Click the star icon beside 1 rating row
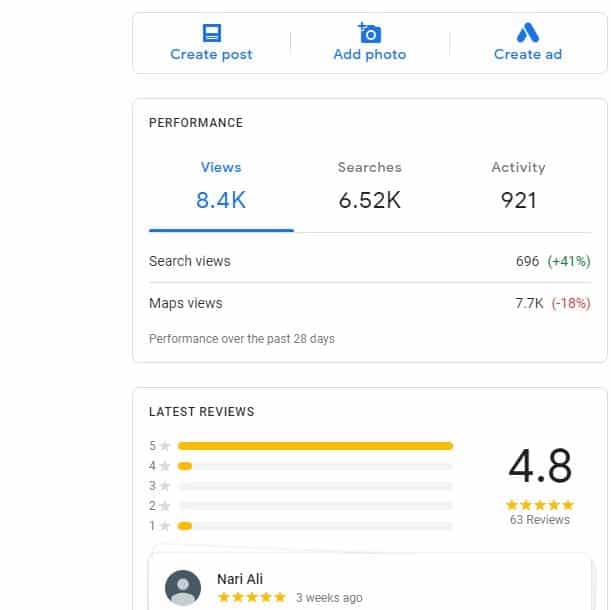The width and height of the screenshot is (611, 610). [165, 526]
